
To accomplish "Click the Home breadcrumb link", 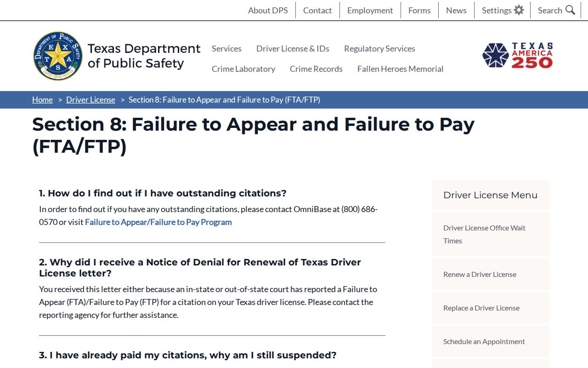I will 42,100.
